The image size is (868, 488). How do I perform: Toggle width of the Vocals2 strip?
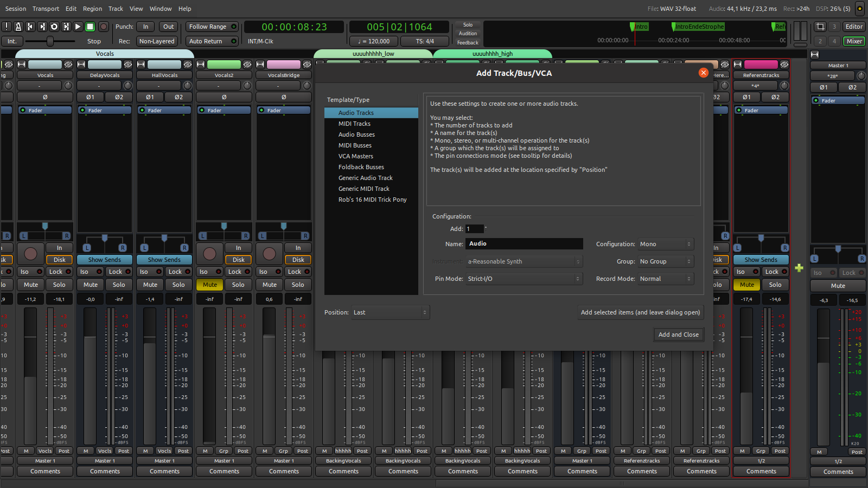coord(200,65)
